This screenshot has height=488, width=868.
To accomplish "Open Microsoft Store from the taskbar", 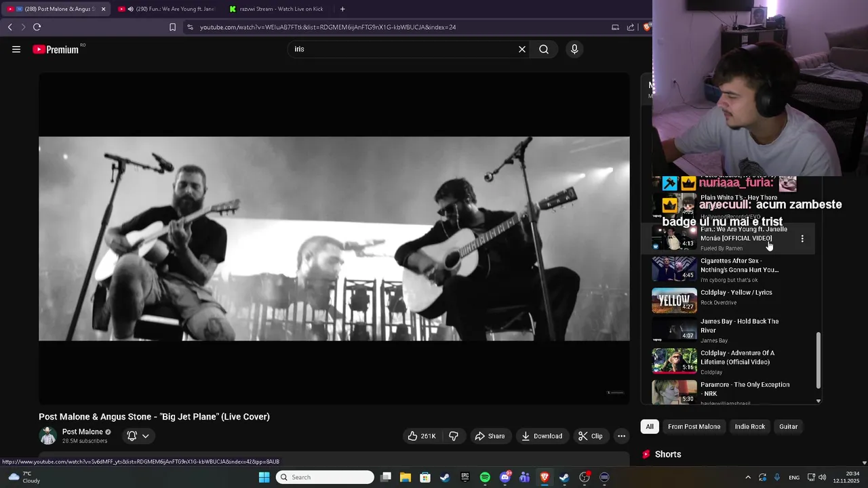I will 425,477.
